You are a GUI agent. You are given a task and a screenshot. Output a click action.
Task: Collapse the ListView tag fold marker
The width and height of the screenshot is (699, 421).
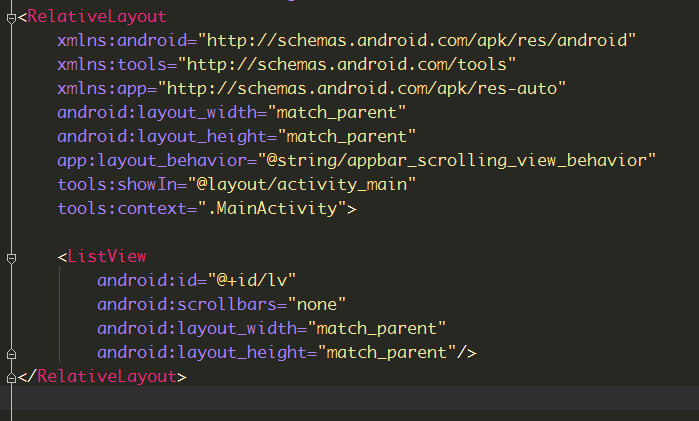pyautogui.click(x=11, y=258)
